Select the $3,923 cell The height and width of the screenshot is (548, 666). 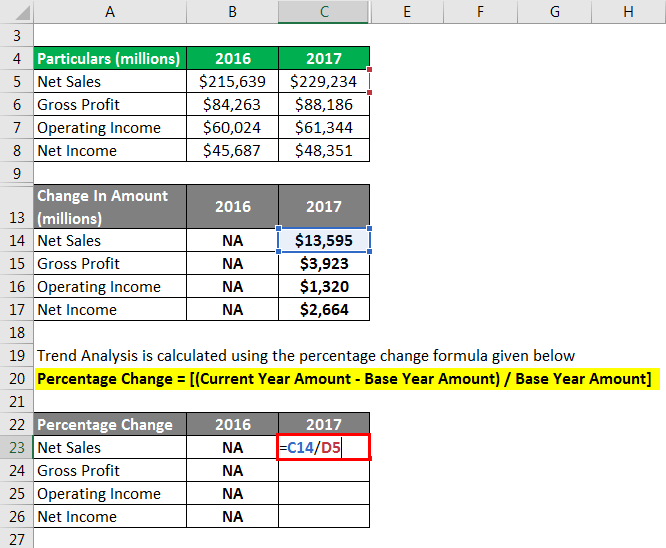(324, 263)
